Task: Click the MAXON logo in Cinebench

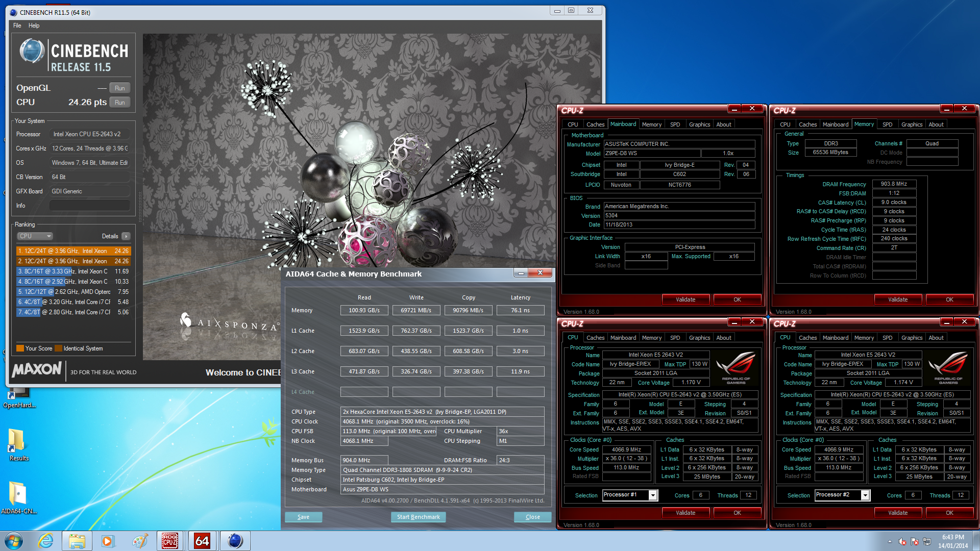Action: [37, 369]
